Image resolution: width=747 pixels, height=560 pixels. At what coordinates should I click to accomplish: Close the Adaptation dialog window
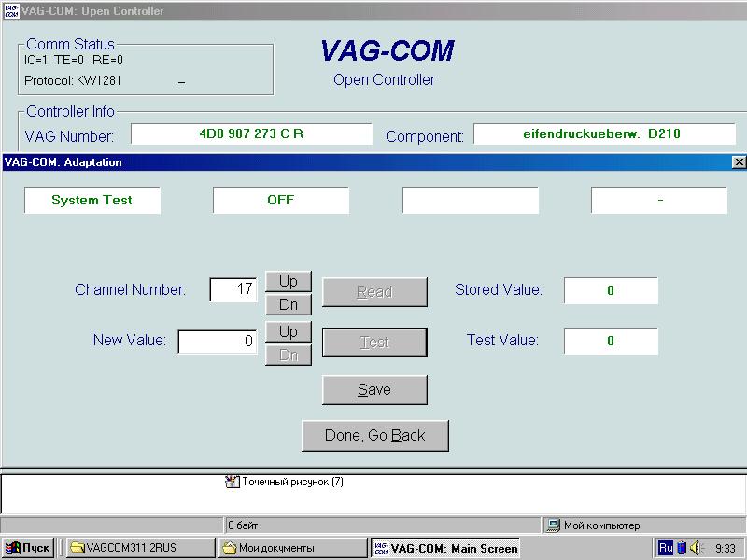(739, 162)
